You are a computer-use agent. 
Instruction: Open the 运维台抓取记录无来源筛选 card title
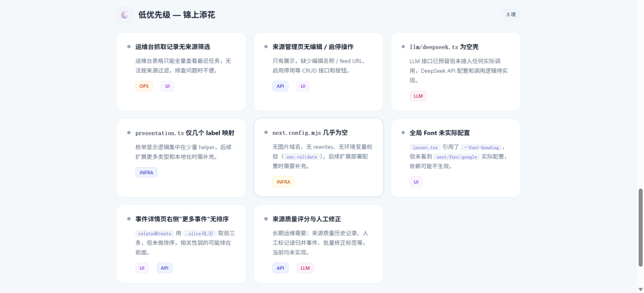(173, 47)
